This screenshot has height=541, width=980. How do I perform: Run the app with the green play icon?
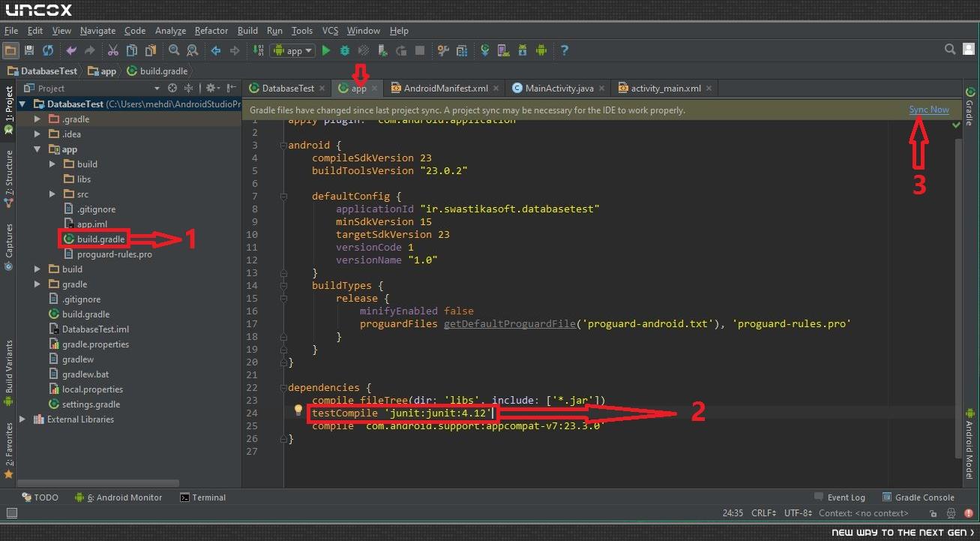point(325,50)
